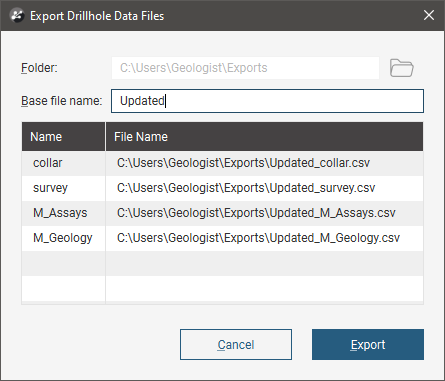Click the Leapfrog app icon in title bar
The width and height of the screenshot is (445, 381).
(x=17, y=15)
